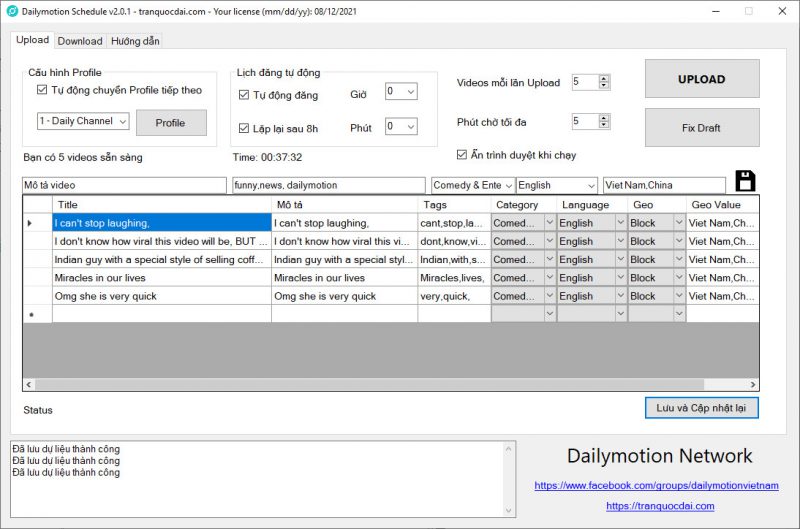Viewport: 800px width, 529px height.
Task: Open the Phút minute dropdown
Action: click(401, 126)
